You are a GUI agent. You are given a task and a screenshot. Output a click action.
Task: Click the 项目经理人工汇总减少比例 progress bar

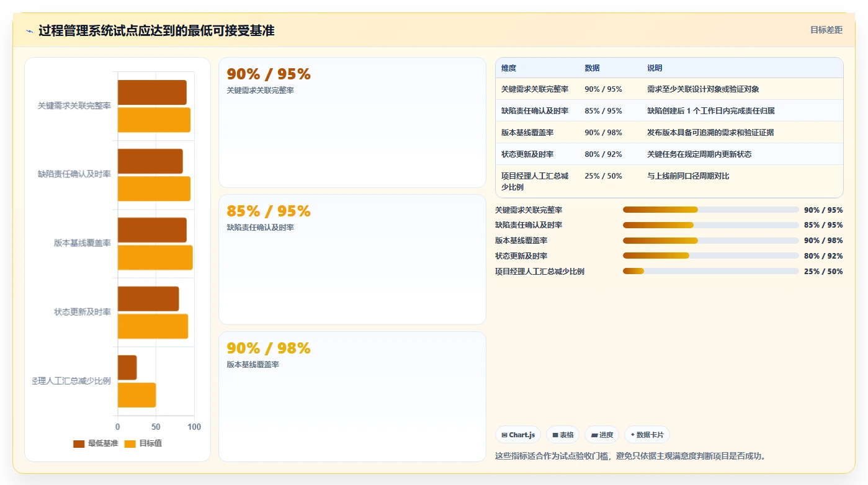710,271
